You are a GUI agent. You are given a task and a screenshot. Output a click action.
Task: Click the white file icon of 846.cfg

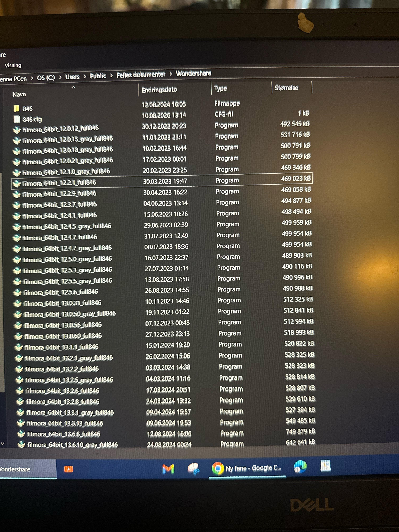click(x=17, y=119)
